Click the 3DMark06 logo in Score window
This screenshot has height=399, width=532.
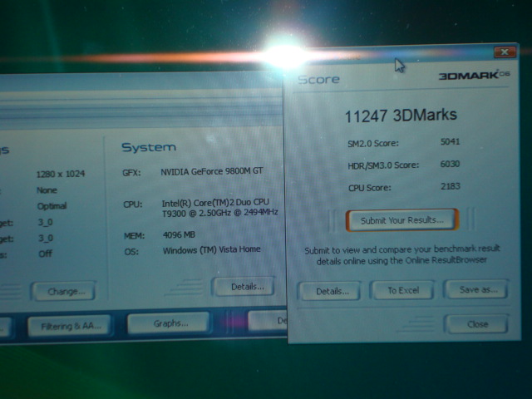tap(474, 75)
